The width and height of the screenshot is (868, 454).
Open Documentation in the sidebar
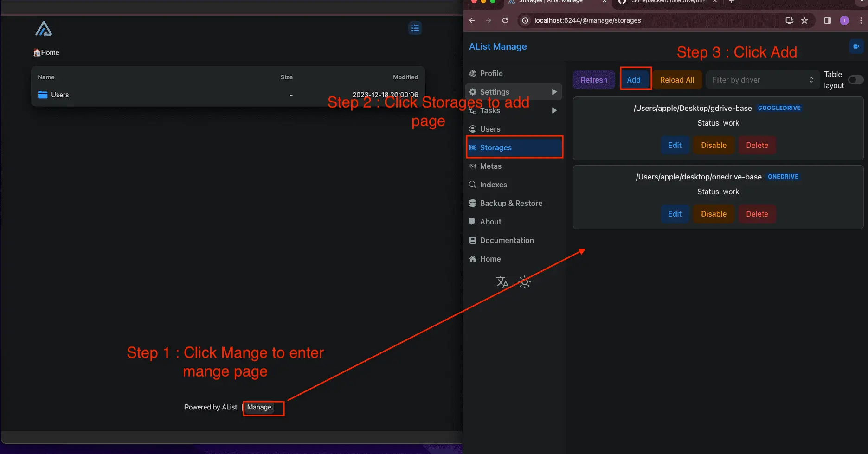[x=514, y=240]
